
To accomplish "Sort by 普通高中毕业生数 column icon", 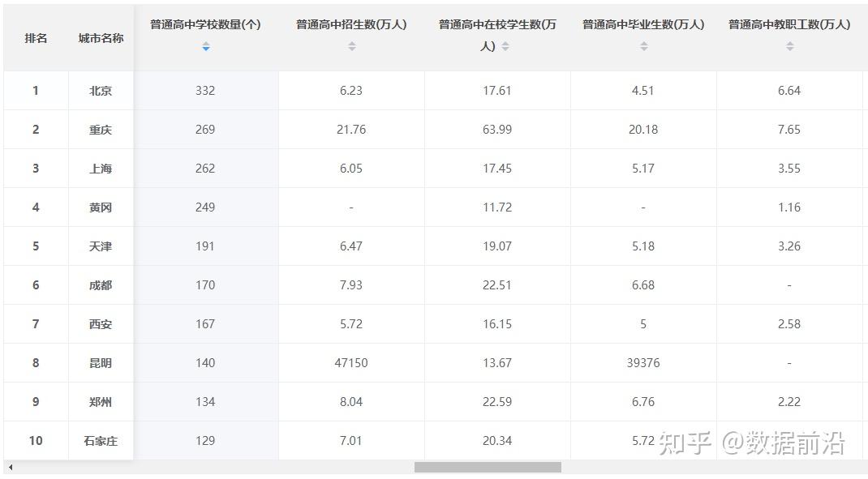I will [644, 47].
